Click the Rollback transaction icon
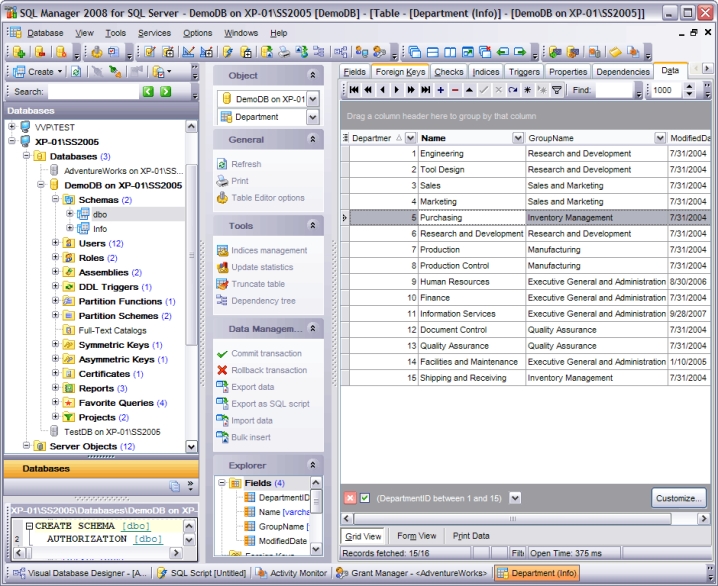 pyautogui.click(x=222, y=370)
